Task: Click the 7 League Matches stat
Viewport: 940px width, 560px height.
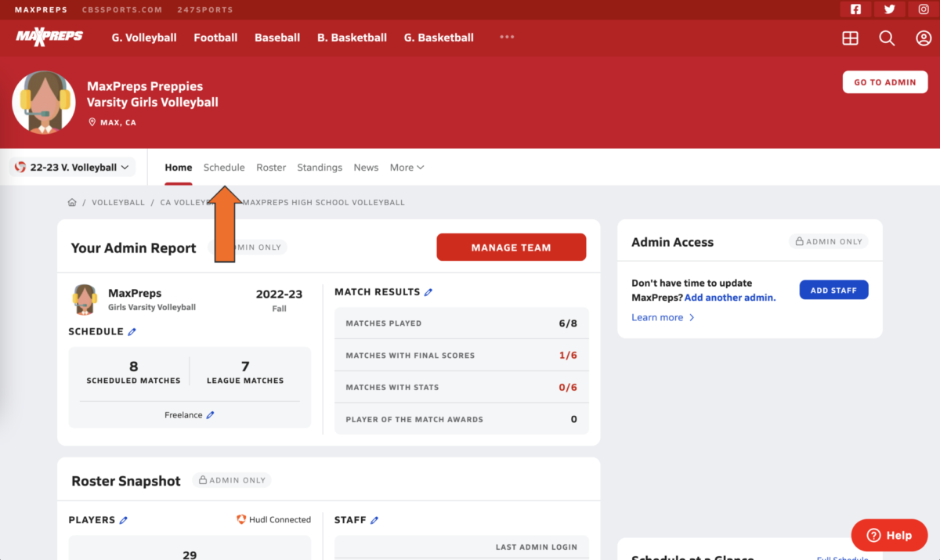Action: pos(245,372)
